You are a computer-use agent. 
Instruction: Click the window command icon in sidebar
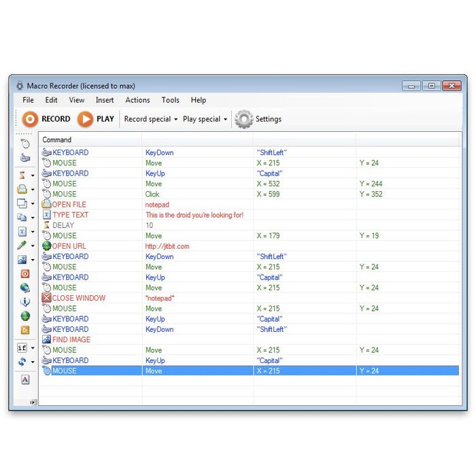coord(22,203)
